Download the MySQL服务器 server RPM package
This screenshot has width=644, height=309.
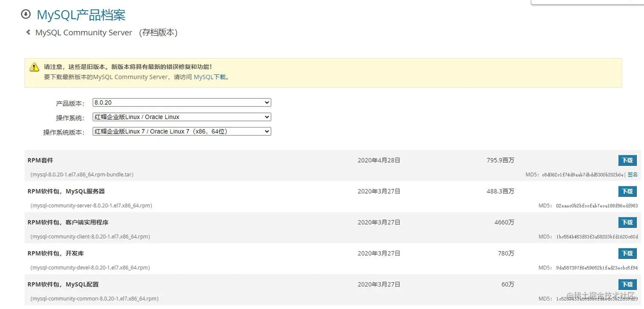(x=627, y=191)
